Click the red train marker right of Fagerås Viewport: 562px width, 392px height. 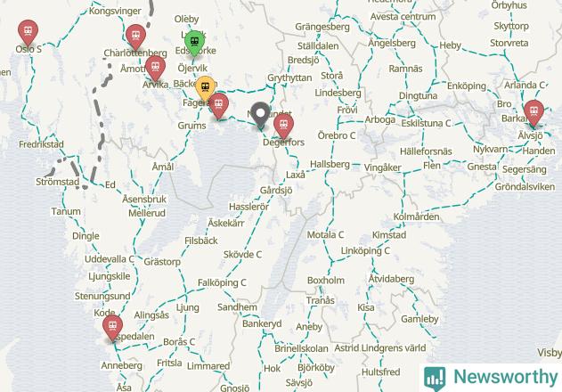(x=218, y=106)
